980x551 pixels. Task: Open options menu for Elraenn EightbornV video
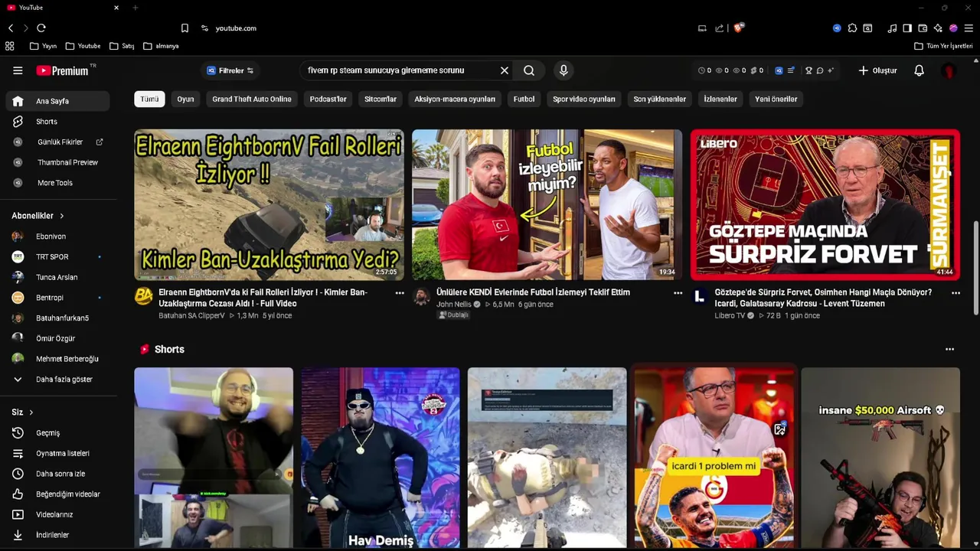pos(400,292)
